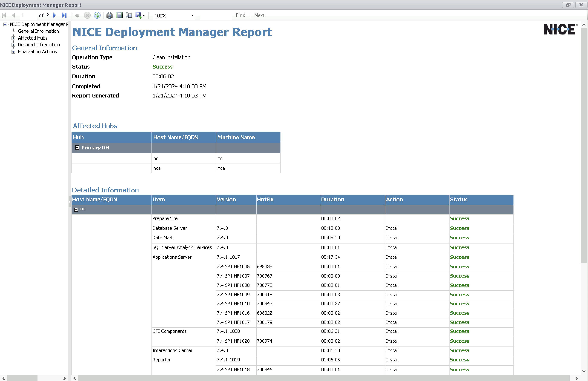Click the Print report icon
Viewport: 588px width, 381px height.
109,15
